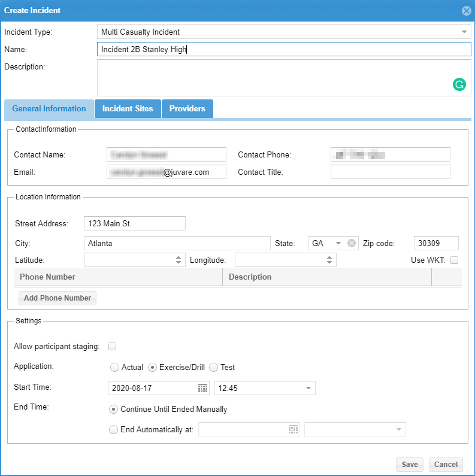The width and height of the screenshot is (475, 476).
Task: Close the Create Incident dialog
Action: [x=467, y=11]
